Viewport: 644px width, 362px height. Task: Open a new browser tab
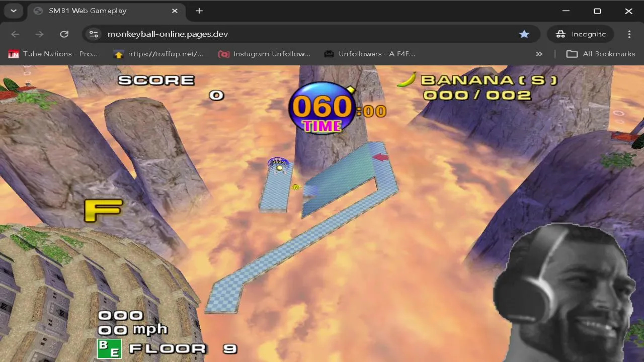pyautogui.click(x=199, y=11)
